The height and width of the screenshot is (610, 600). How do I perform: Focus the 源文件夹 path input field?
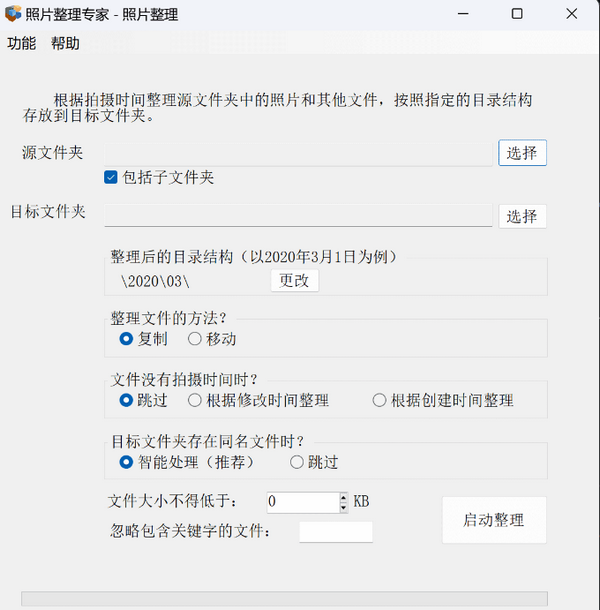[298, 153]
